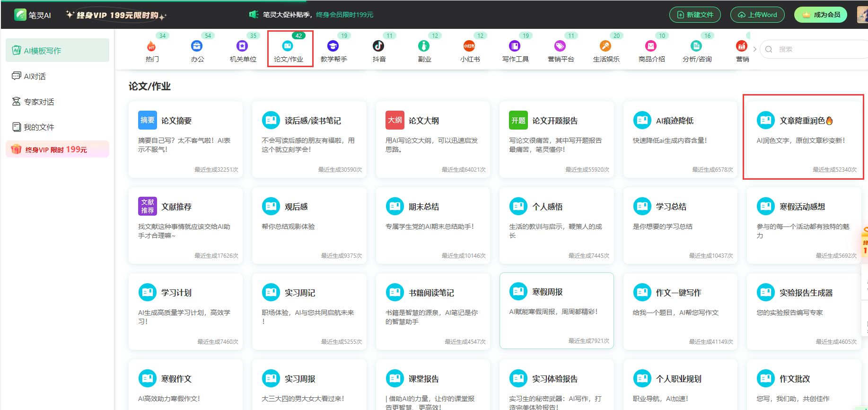Click the 读后感/读书笔记 template icon

pos(271,120)
